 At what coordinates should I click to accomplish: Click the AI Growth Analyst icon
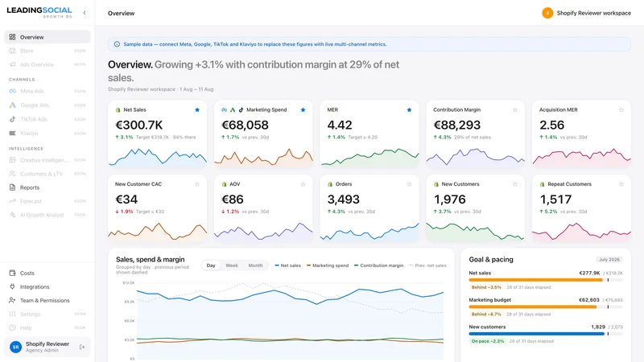pos(12,215)
